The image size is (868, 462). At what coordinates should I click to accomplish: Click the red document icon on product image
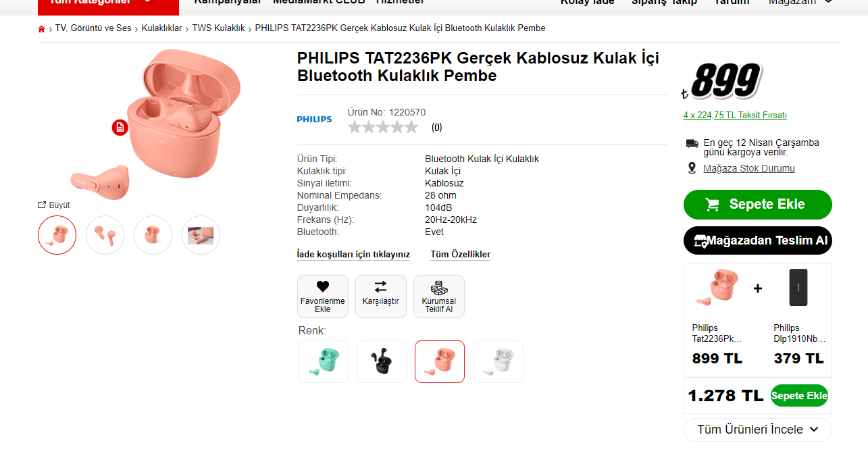(120, 127)
